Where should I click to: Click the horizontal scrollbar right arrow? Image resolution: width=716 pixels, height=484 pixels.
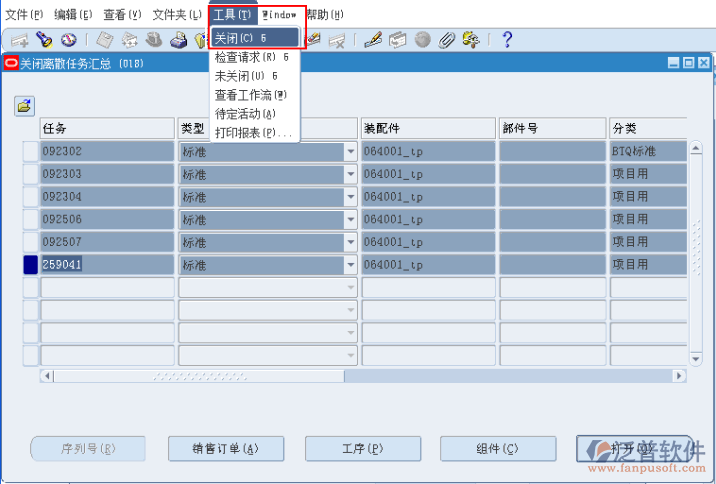point(679,376)
